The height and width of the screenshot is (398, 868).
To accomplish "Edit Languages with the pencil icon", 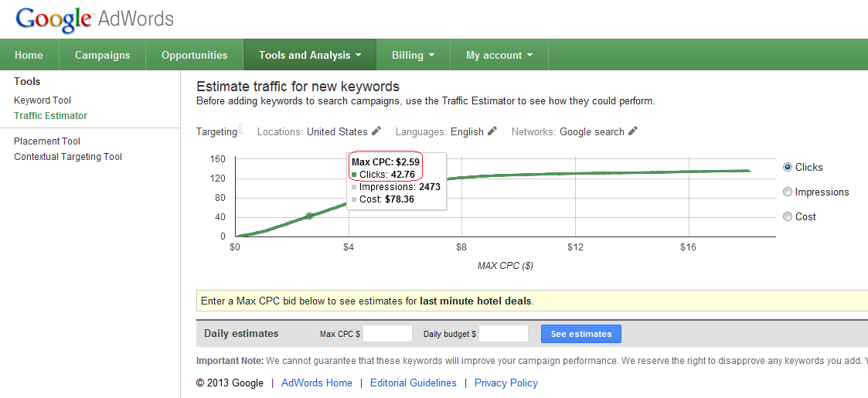I will [x=492, y=131].
